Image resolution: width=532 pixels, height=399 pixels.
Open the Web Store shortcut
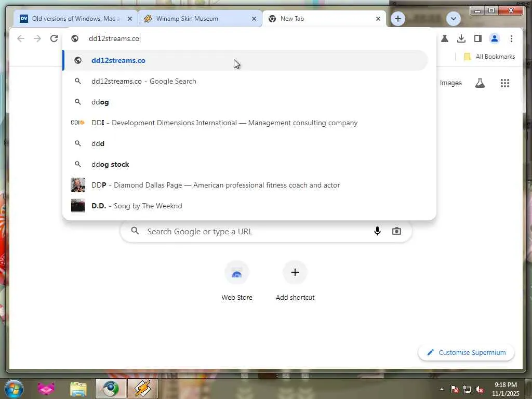tap(237, 281)
